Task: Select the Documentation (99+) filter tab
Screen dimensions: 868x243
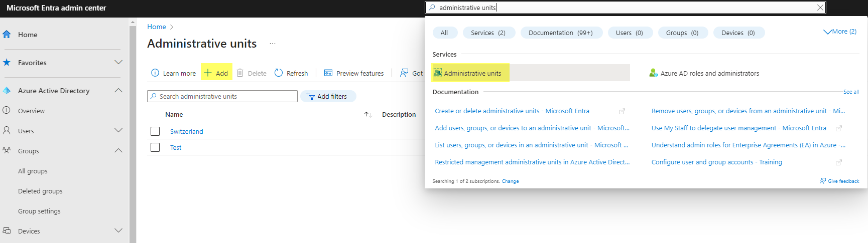Action: click(561, 33)
